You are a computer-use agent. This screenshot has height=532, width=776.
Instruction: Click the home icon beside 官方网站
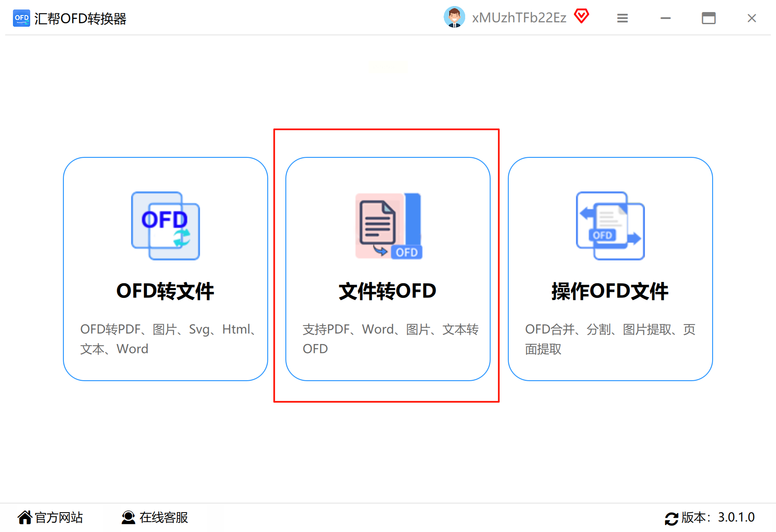[x=25, y=517]
